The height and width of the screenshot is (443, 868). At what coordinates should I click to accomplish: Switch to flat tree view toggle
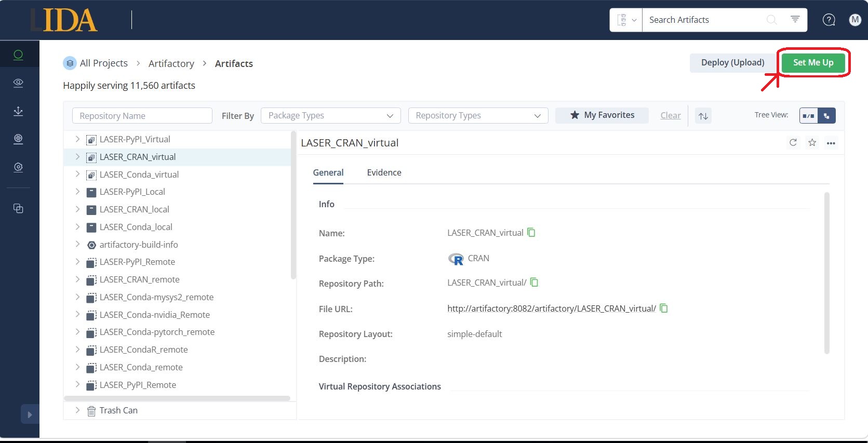808,115
